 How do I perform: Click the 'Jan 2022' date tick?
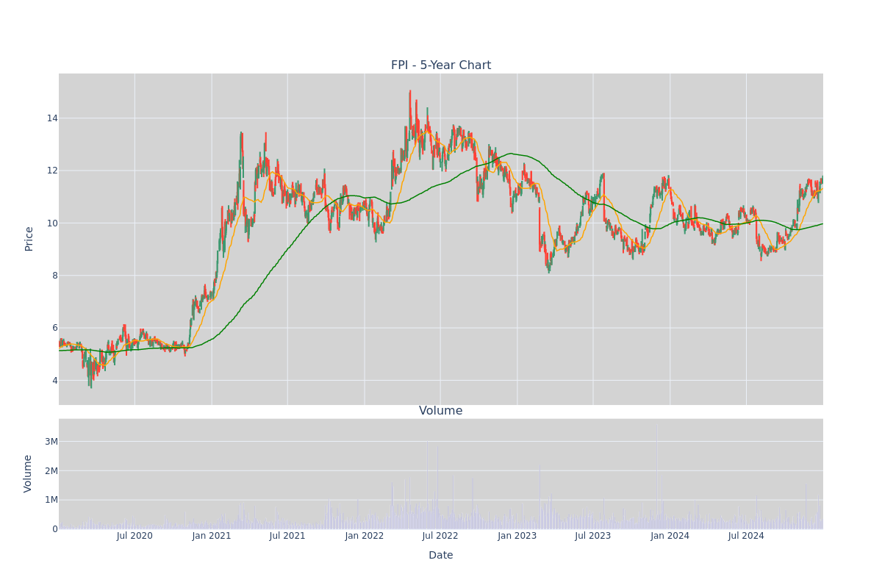click(x=365, y=536)
